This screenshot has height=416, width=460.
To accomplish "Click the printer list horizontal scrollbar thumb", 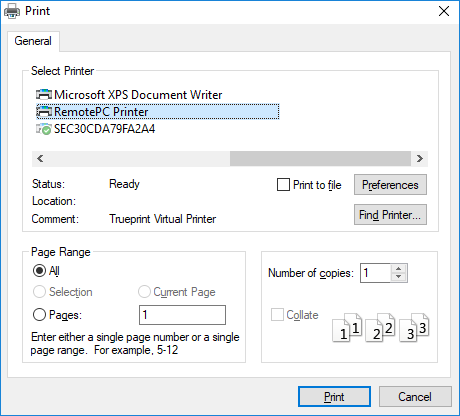I will 320,158.
